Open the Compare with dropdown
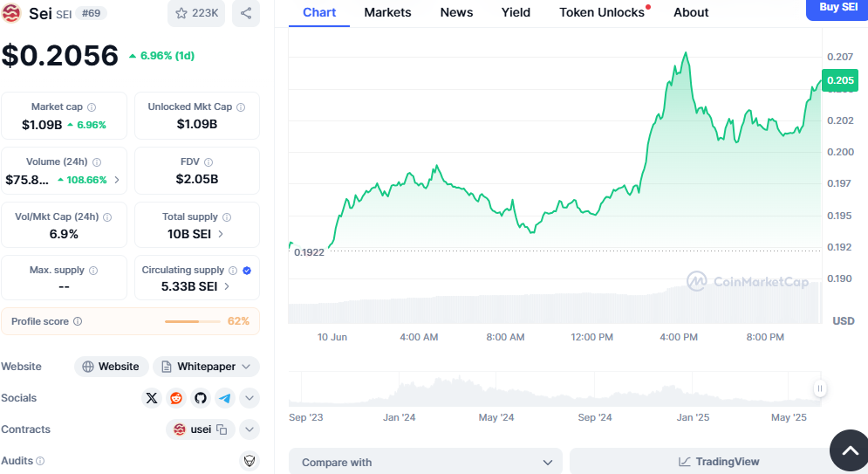The image size is (868, 474). point(425,462)
